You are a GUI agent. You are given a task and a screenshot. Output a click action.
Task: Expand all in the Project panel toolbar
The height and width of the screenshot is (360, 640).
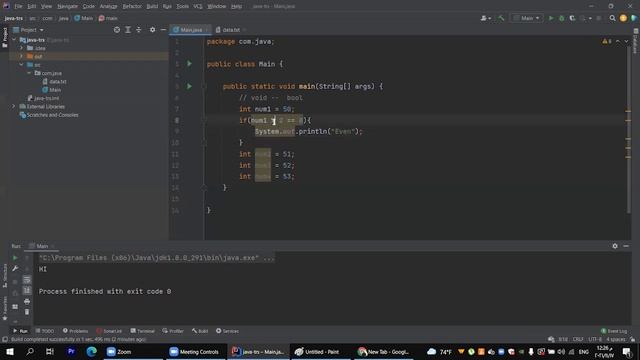tap(128, 30)
